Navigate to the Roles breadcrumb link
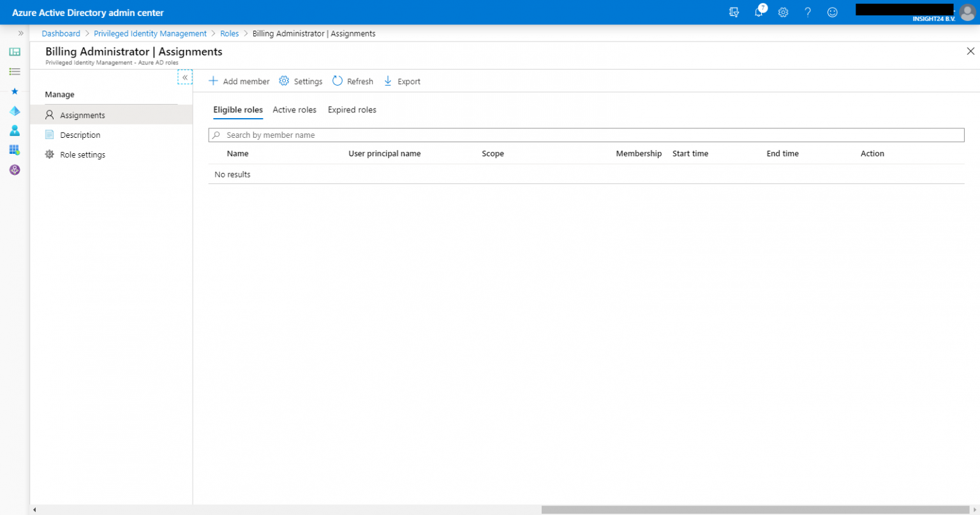980x515 pixels. (229, 33)
